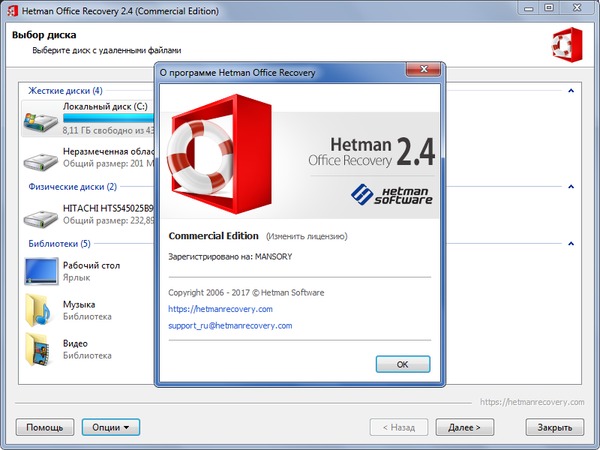The width and height of the screenshot is (600, 450).
Task: Click the app icon in title bar
Action: 10,10
